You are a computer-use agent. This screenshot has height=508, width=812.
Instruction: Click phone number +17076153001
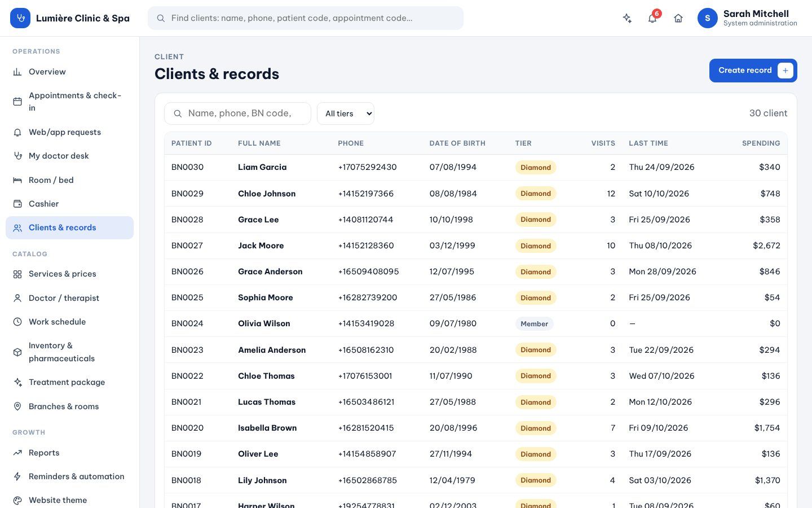[365, 376]
